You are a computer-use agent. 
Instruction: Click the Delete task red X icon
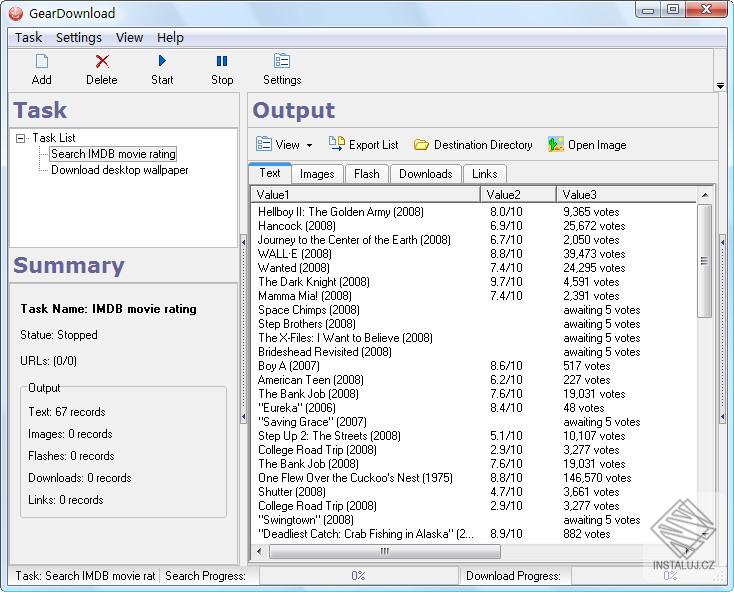coord(102,61)
